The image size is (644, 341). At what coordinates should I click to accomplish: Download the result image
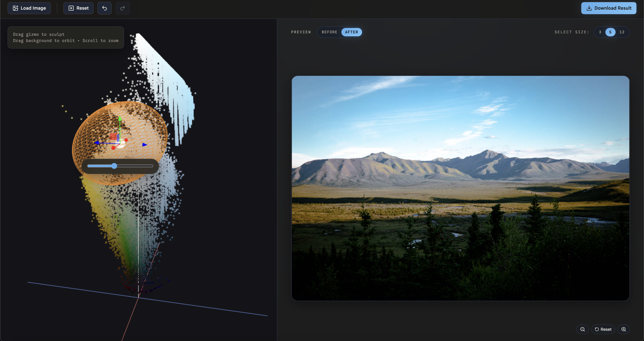(x=608, y=8)
